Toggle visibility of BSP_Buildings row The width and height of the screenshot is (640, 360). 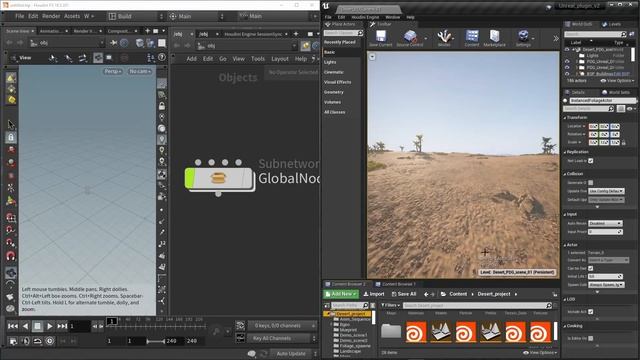click(x=567, y=74)
